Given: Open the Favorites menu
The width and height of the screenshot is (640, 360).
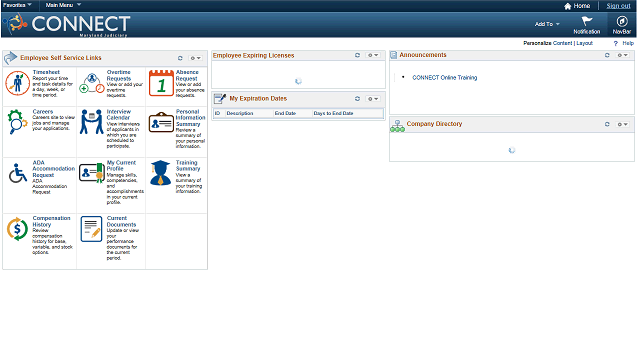Looking at the screenshot, I should 17,5.
